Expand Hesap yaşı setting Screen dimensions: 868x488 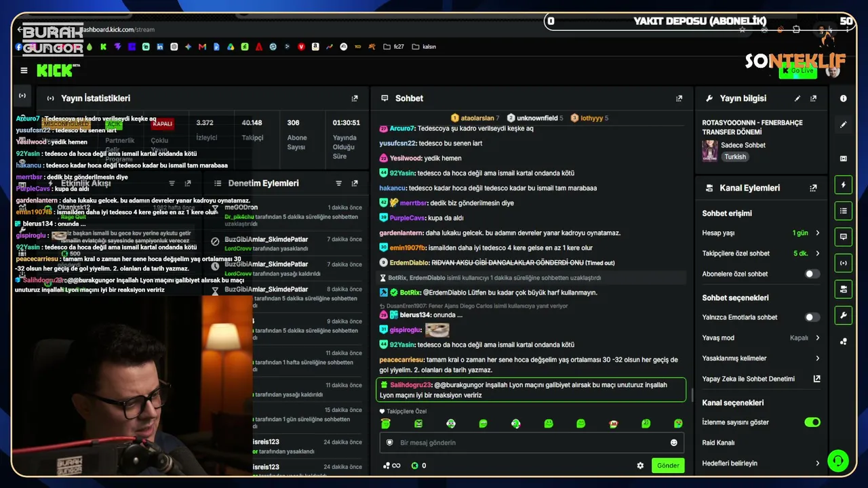coord(762,233)
